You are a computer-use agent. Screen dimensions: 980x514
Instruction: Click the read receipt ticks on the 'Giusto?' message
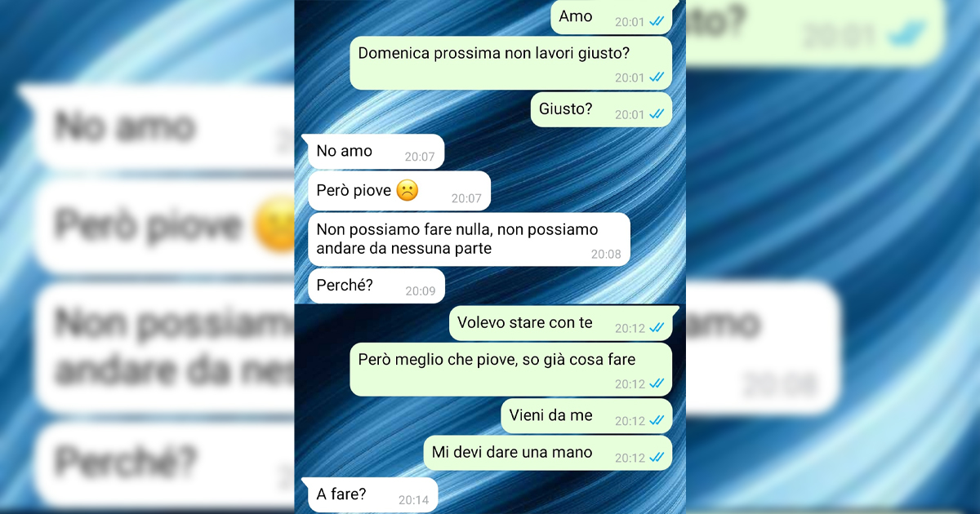(x=657, y=114)
